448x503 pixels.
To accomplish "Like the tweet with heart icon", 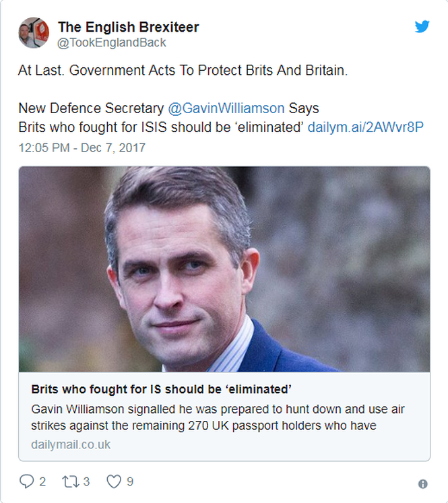I will [114, 481].
